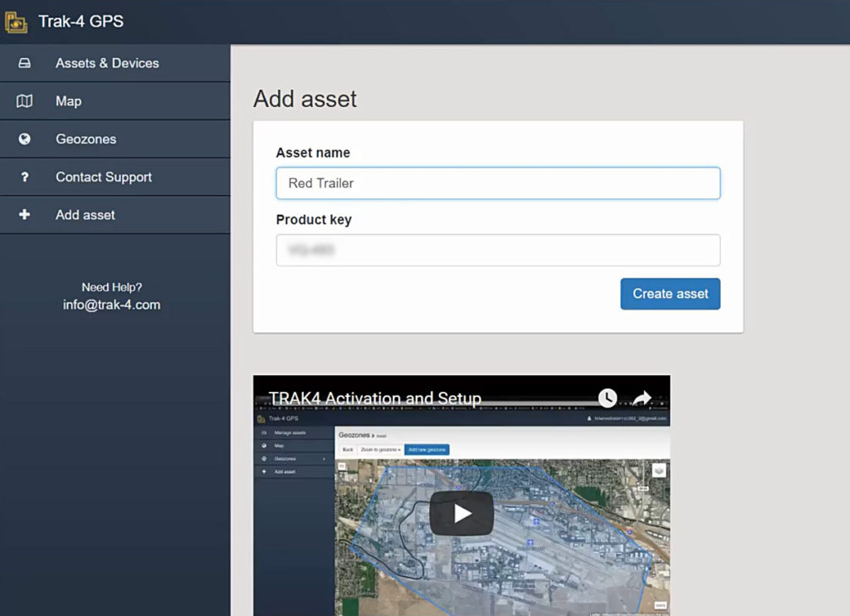Play the TRAK4 Activation and Setup video

coord(462,513)
